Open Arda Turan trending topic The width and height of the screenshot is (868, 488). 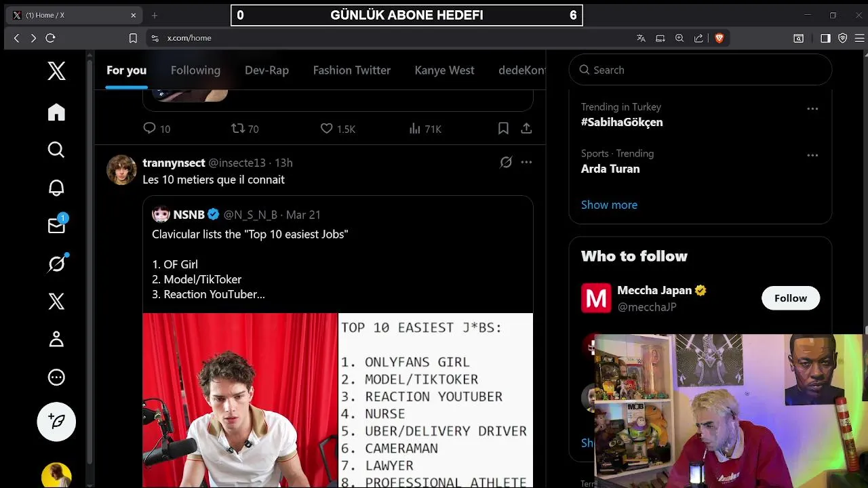610,169
